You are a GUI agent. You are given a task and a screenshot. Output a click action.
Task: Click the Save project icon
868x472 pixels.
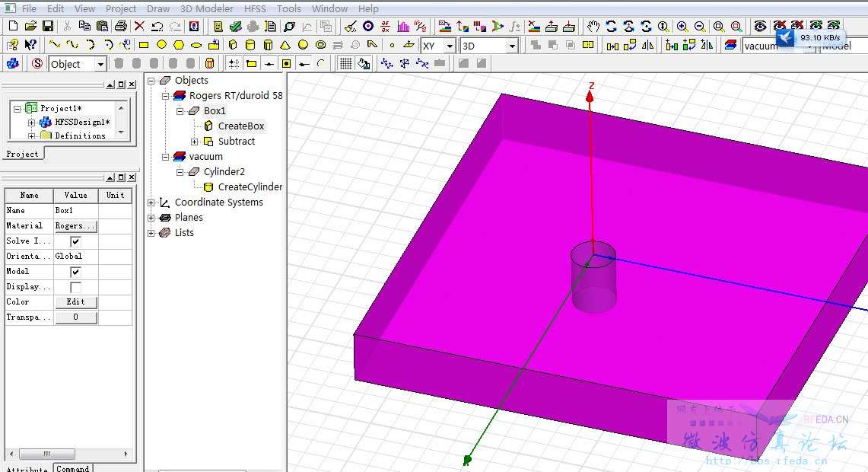[48, 26]
